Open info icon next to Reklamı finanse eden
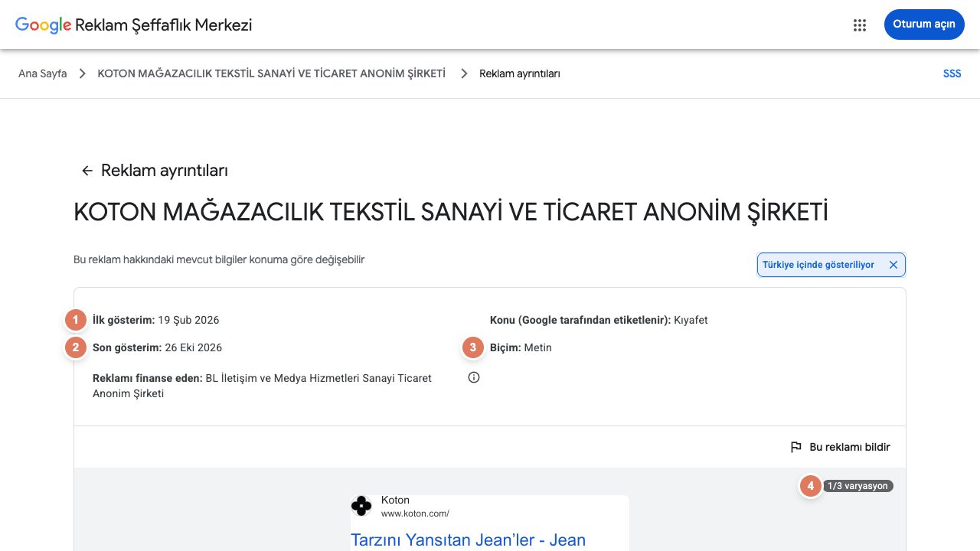The width and height of the screenshot is (980, 551). 474,377
